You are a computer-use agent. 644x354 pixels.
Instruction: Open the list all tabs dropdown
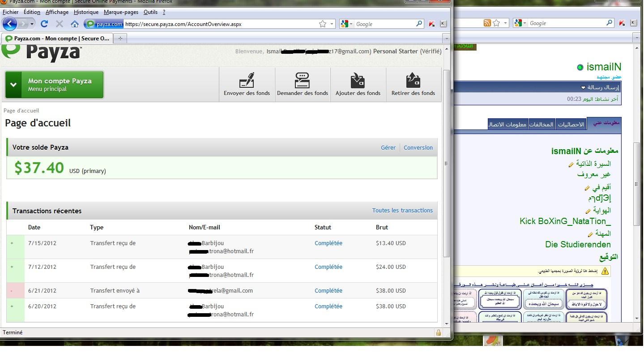446,39
